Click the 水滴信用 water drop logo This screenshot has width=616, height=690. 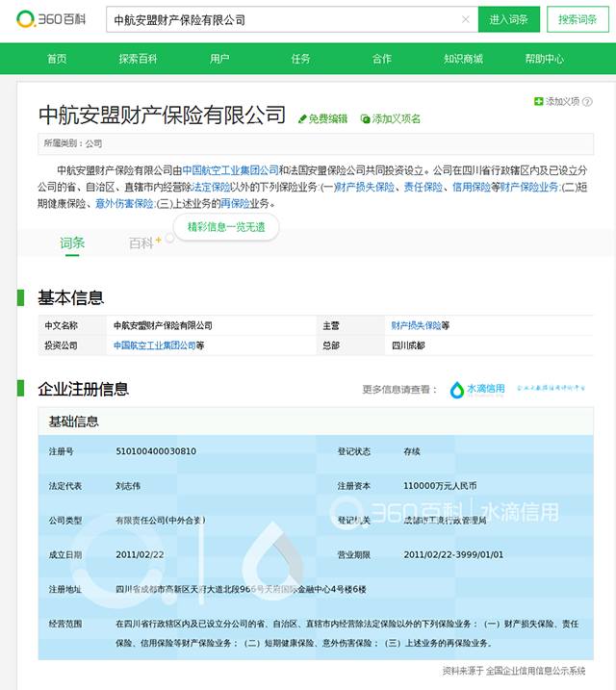[x=477, y=390]
